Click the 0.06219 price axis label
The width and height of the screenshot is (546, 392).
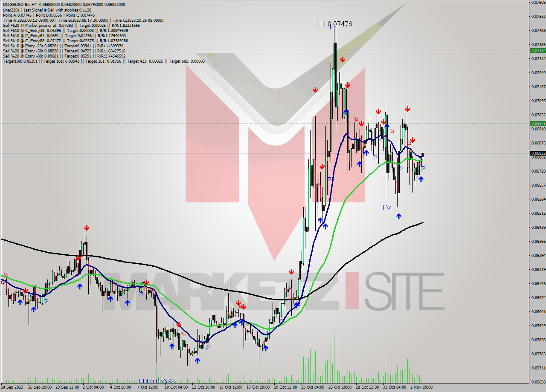click(538, 269)
